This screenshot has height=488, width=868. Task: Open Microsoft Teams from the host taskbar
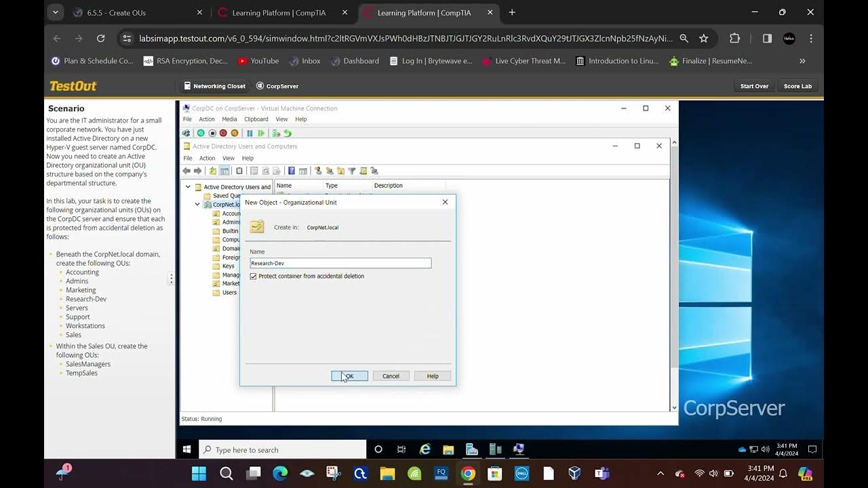pyautogui.click(x=601, y=473)
